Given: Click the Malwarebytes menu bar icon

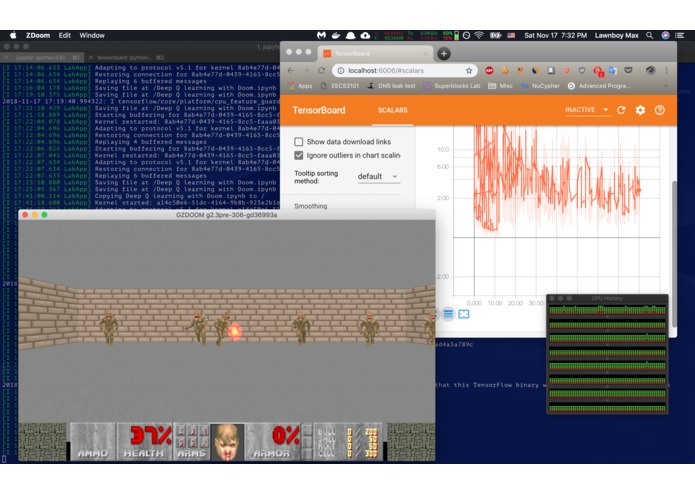Looking at the screenshot, I should (321, 35).
